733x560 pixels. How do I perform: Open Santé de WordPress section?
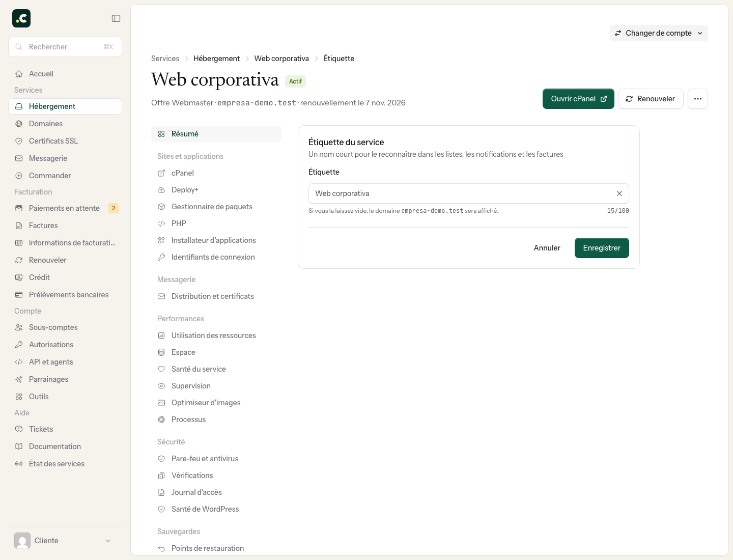[x=216, y=509]
